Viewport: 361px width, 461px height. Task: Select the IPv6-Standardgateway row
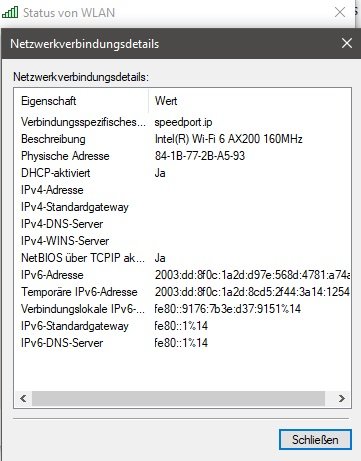pos(182,326)
